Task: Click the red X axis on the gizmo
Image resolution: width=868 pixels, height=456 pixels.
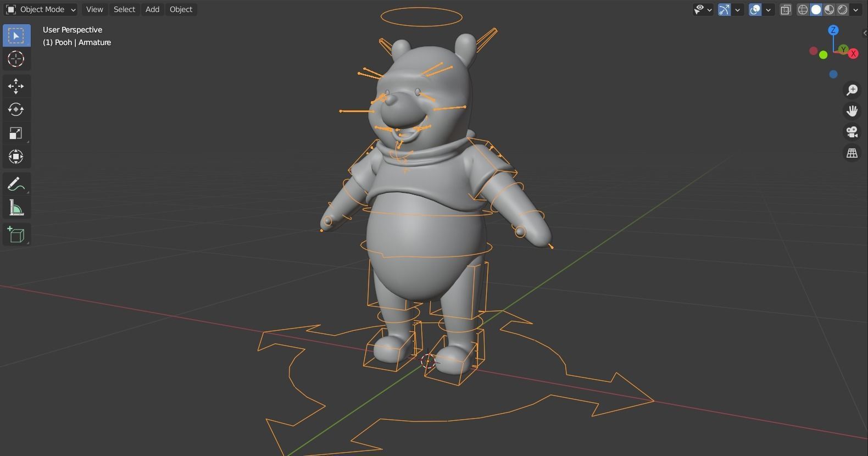Action: pos(853,53)
